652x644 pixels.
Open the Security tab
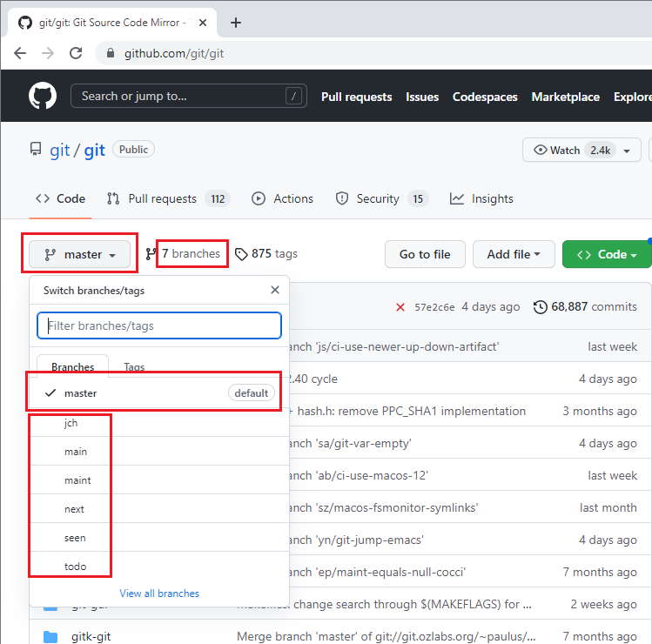click(x=382, y=198)
